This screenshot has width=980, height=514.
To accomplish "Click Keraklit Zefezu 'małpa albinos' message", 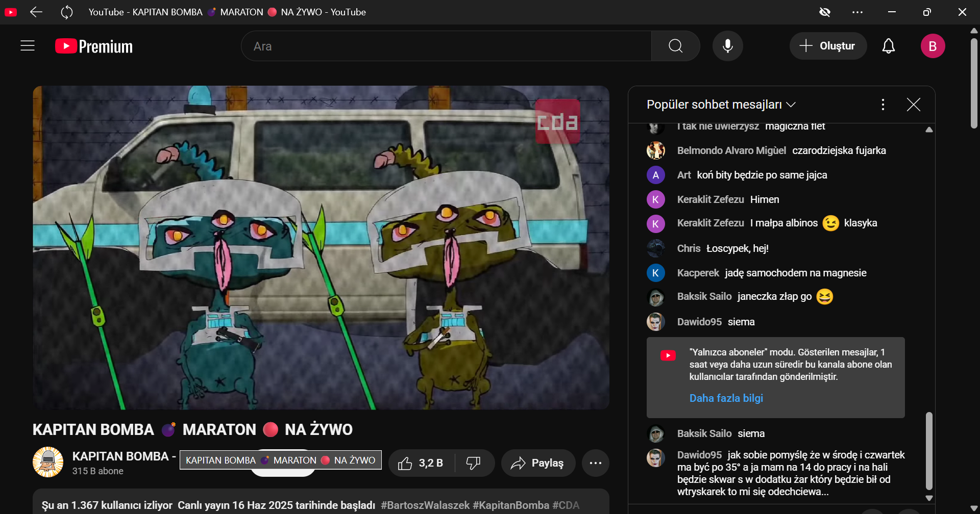I will coord(813,223).
